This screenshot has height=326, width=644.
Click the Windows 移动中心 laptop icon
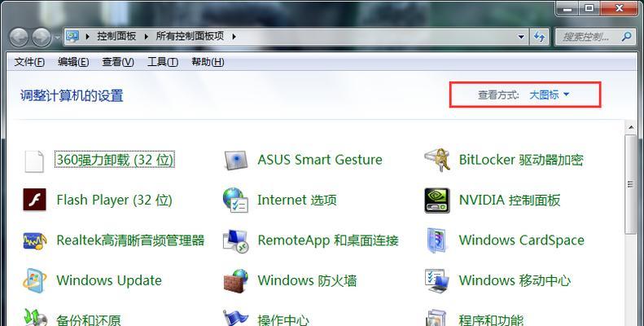(437, 281)
